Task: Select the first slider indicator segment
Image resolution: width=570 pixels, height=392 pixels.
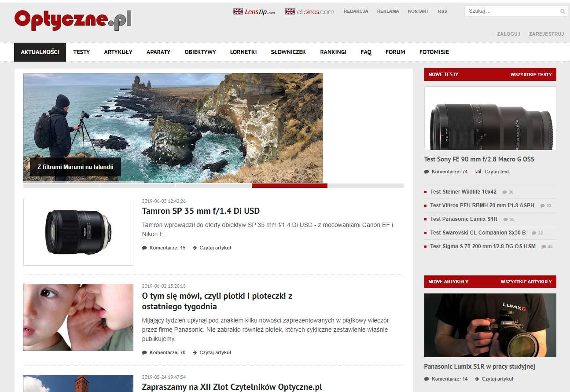Action: tap(61, 186)
